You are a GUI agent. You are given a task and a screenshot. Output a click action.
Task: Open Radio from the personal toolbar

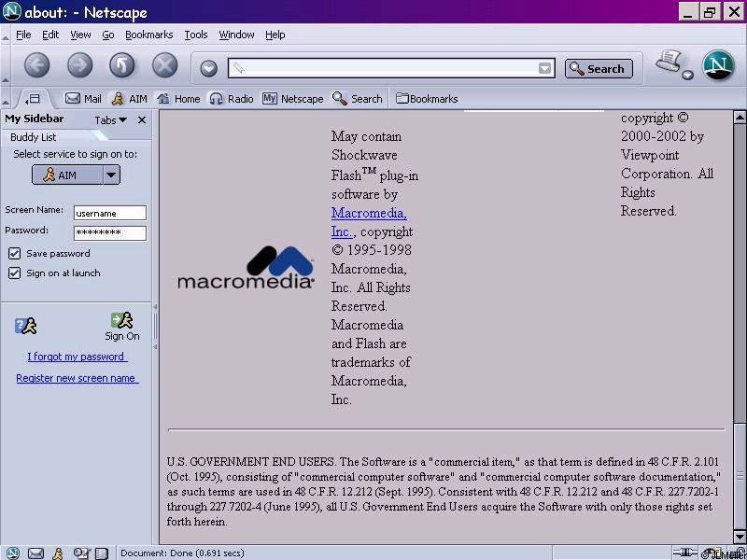coord(232,99)
